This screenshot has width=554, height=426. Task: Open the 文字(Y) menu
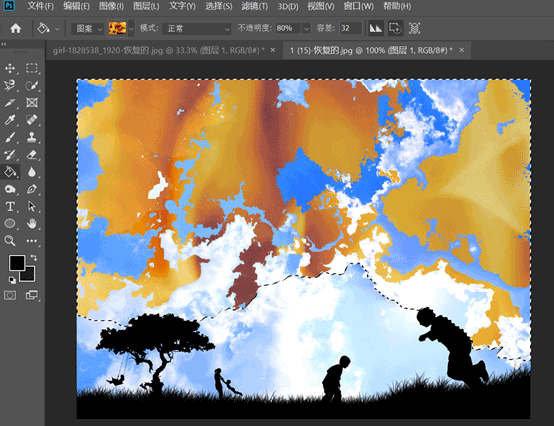point(182,6)
